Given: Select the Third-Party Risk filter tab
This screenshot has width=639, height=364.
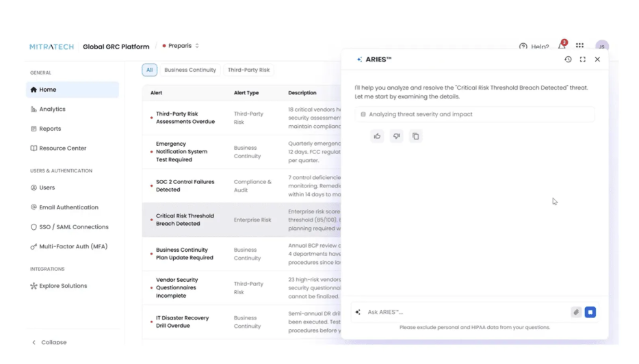Looking at the screenshot, I should click(248, 70).
